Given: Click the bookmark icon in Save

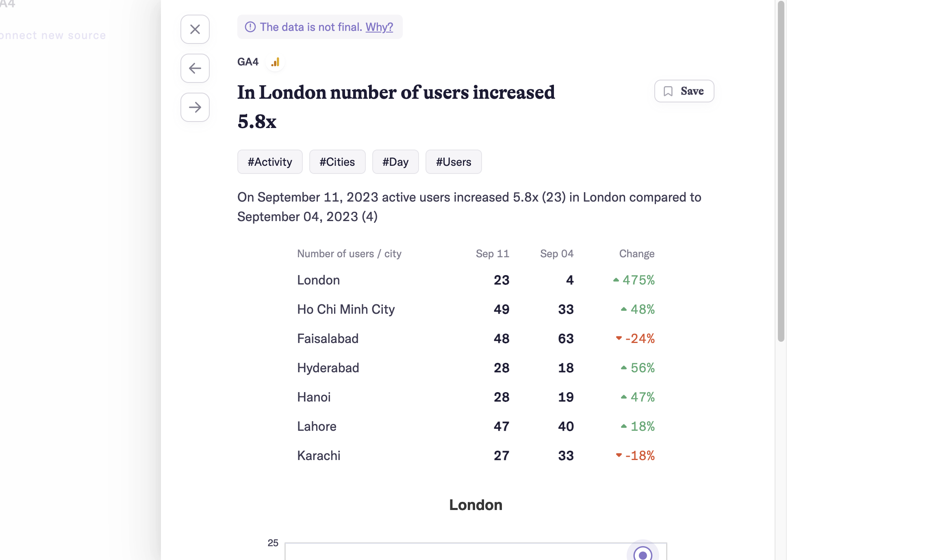Looking at the screenshot, I should [668, 91].
